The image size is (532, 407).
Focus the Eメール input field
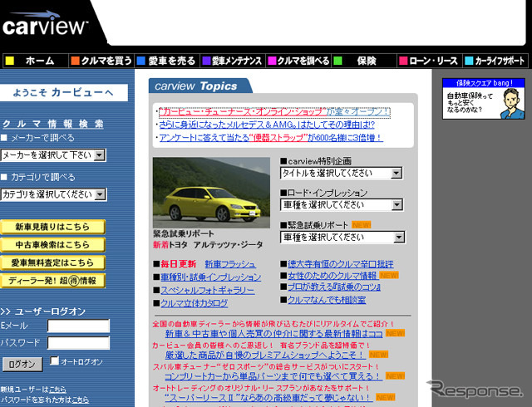point(78,326)
